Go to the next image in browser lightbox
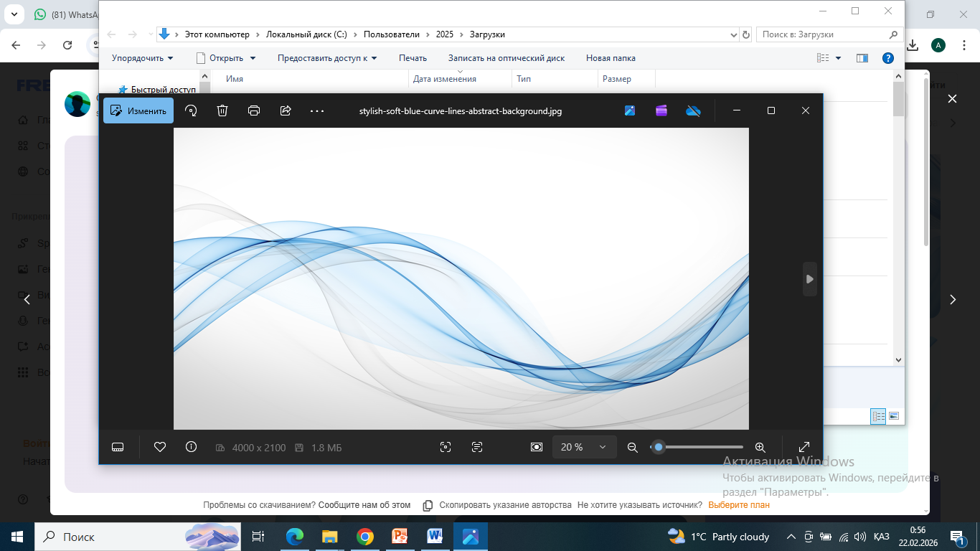The height and width of the screenshot is (551, 980). point(953,300)
